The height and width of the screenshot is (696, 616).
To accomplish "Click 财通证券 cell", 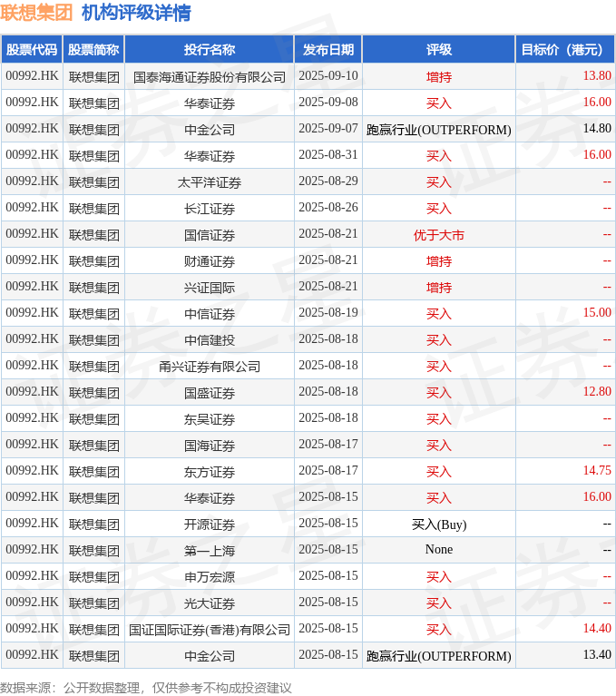I will coord(210,261).
